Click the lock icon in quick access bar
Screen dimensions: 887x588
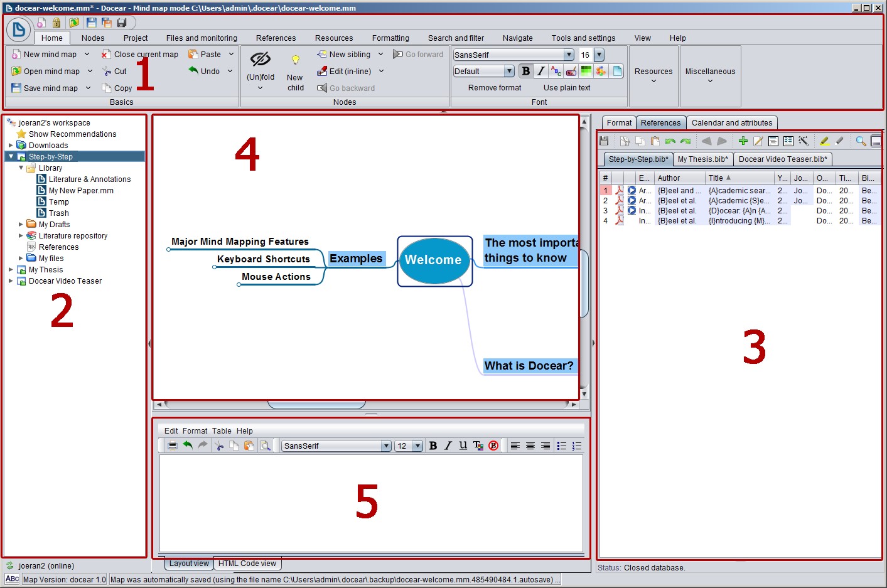(x=56, y=23)
